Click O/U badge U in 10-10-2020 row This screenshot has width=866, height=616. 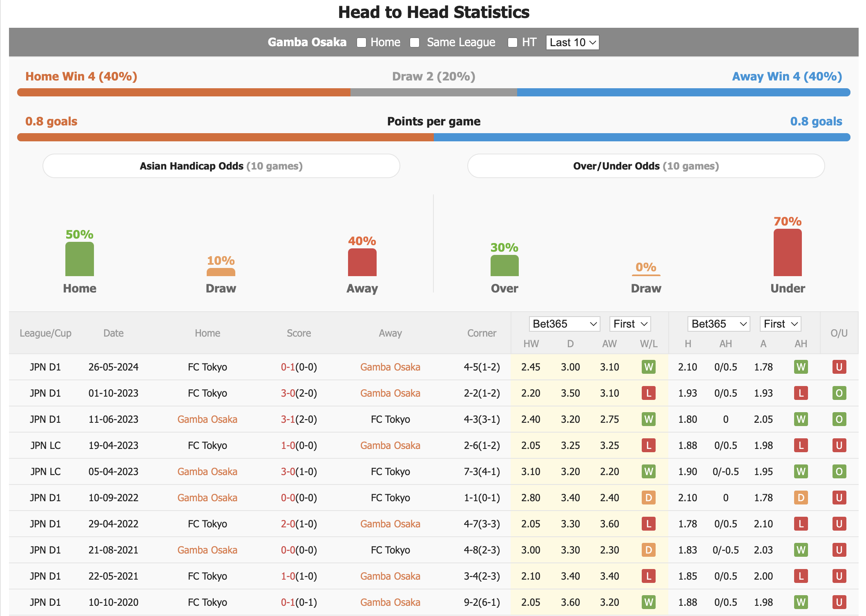pos(839,602)
